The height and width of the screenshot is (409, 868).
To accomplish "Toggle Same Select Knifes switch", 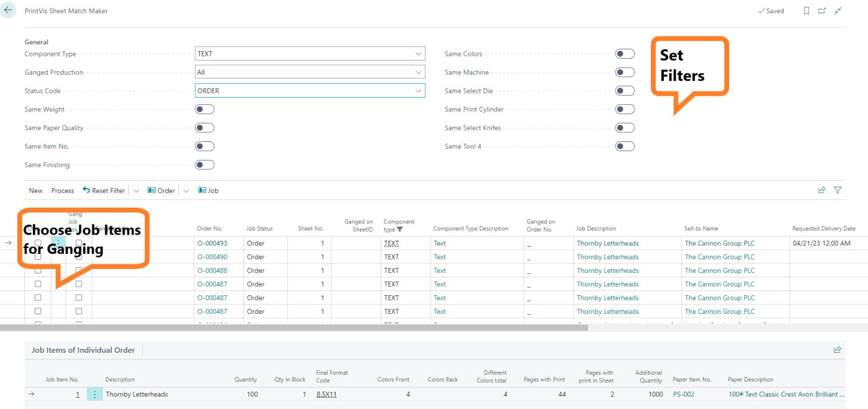I will 625,128.
